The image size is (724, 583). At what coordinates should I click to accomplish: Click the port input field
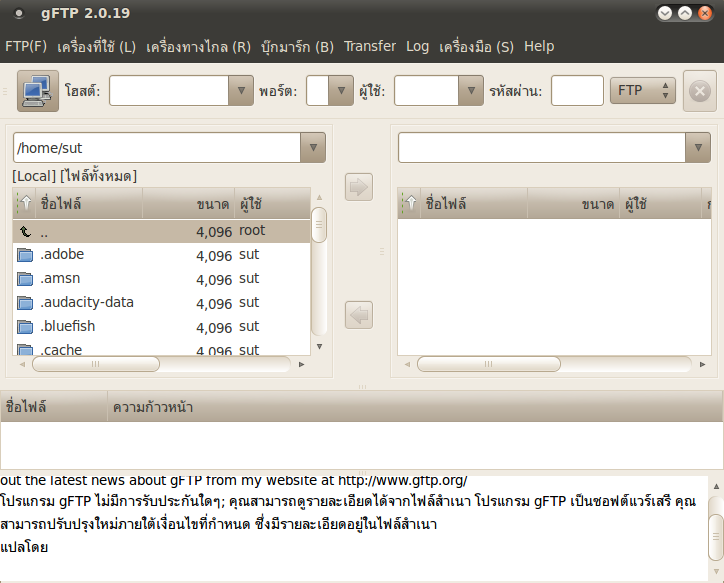tap(318, 90)
